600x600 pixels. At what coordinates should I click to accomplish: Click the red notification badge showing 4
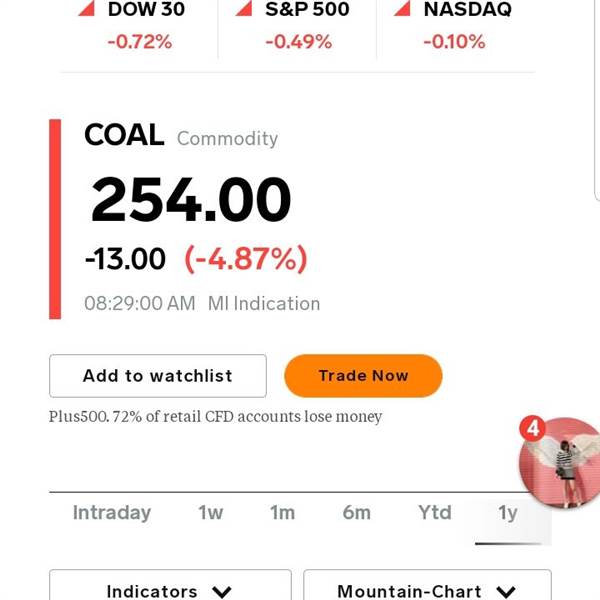point(532,428)
